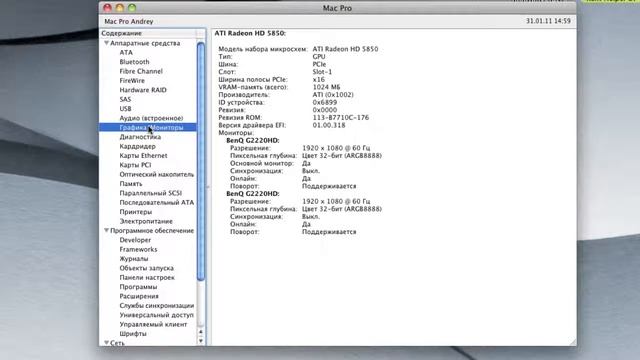
Task: Open Объекты запуска entry
Action: 147,268
